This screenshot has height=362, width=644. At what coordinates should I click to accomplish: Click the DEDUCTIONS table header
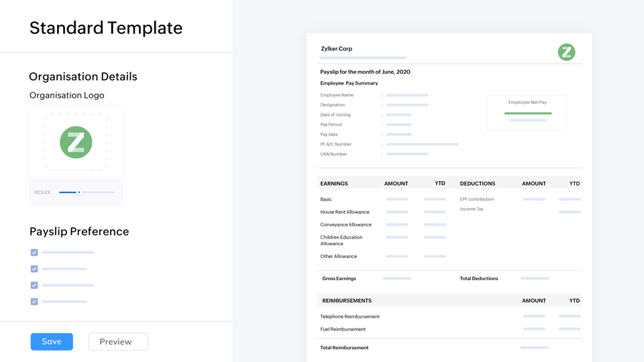point(478,184)
